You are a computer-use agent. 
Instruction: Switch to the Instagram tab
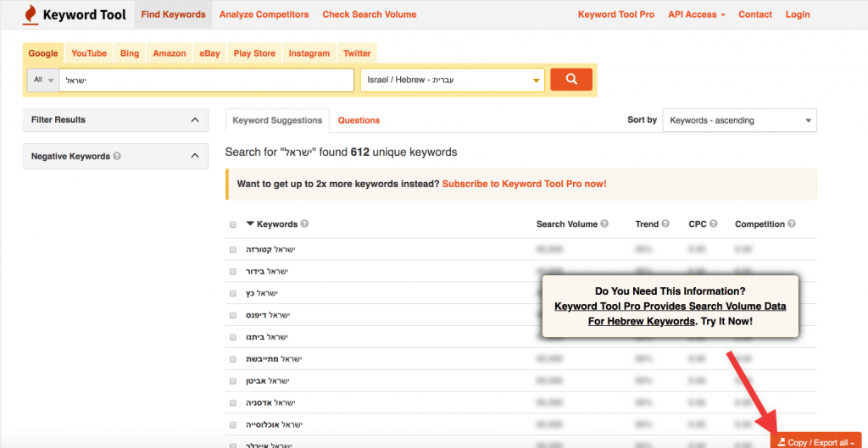pyautogui.click(x=309, y=53)
